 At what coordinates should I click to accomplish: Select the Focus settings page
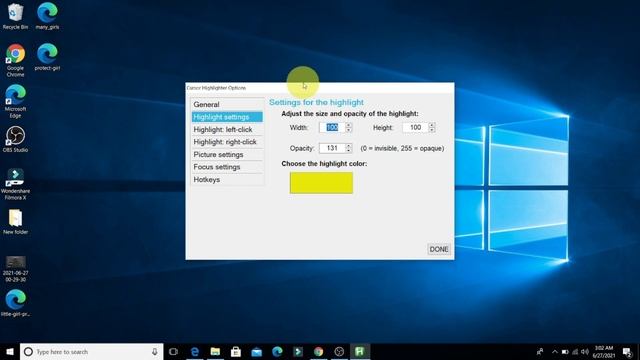227,167
